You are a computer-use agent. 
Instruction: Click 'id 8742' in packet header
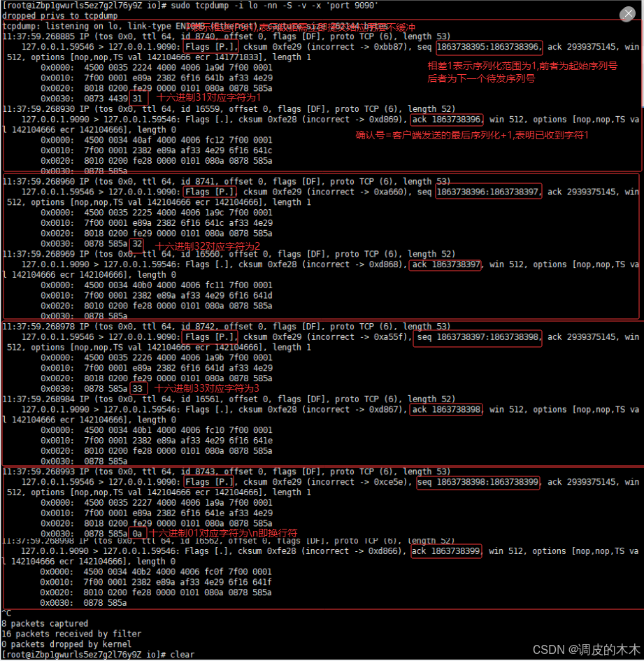(197, 326)
